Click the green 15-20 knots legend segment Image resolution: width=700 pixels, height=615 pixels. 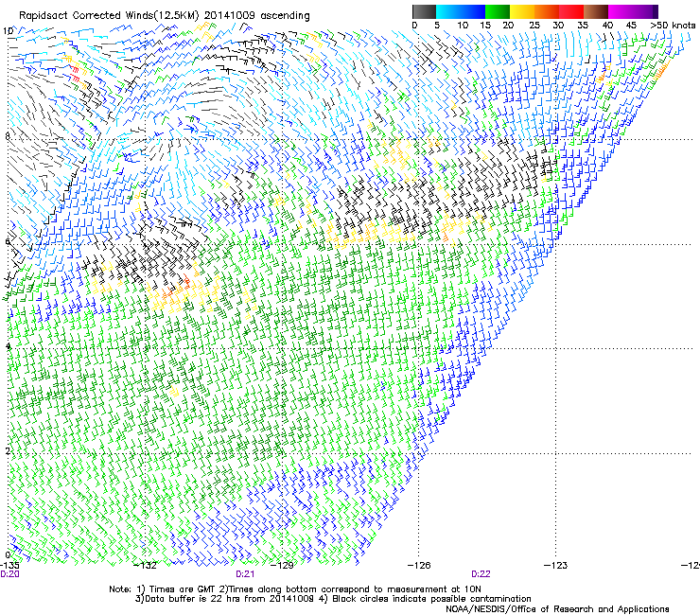coord(498,11)
